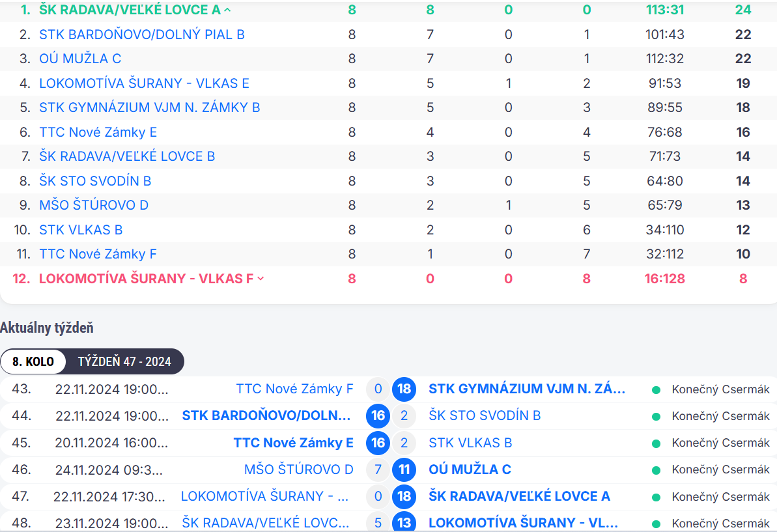Click 19 points for LOKOMOTÍVA ŠURANY - VLKAS E

click(743, 83)
